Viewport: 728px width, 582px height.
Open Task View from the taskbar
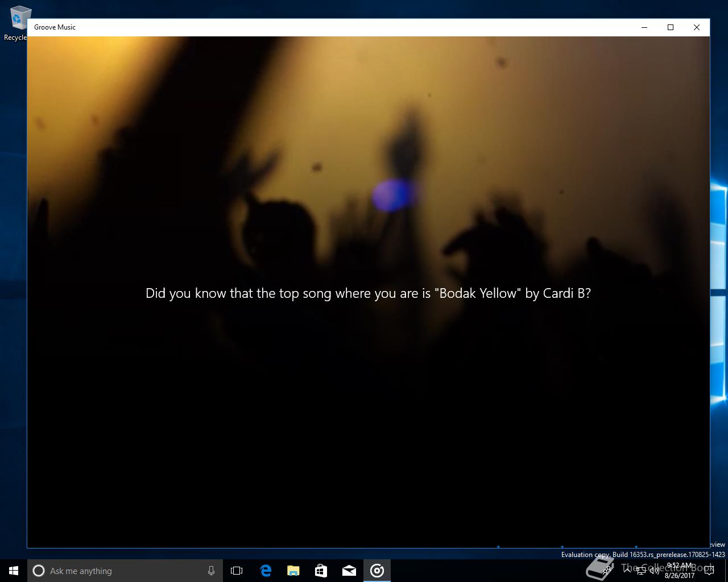point(237,571)
